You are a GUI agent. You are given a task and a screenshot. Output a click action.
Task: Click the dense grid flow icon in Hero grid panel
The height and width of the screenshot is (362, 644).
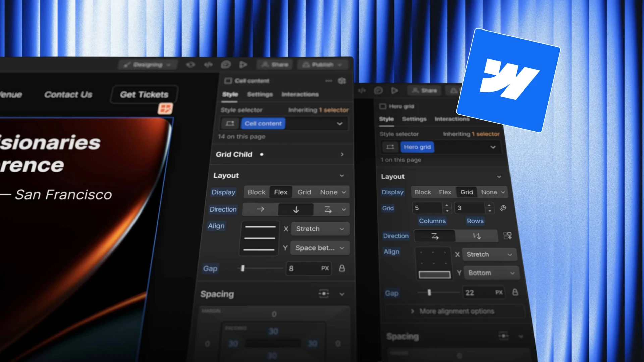point(507,236)
